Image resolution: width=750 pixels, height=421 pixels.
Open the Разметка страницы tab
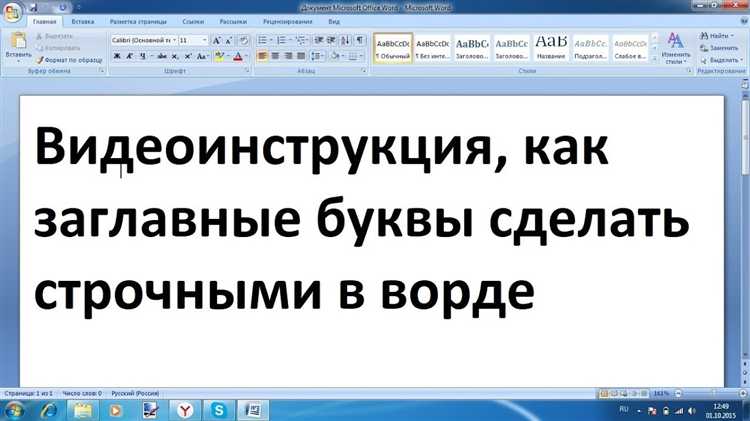coord(138,22)
